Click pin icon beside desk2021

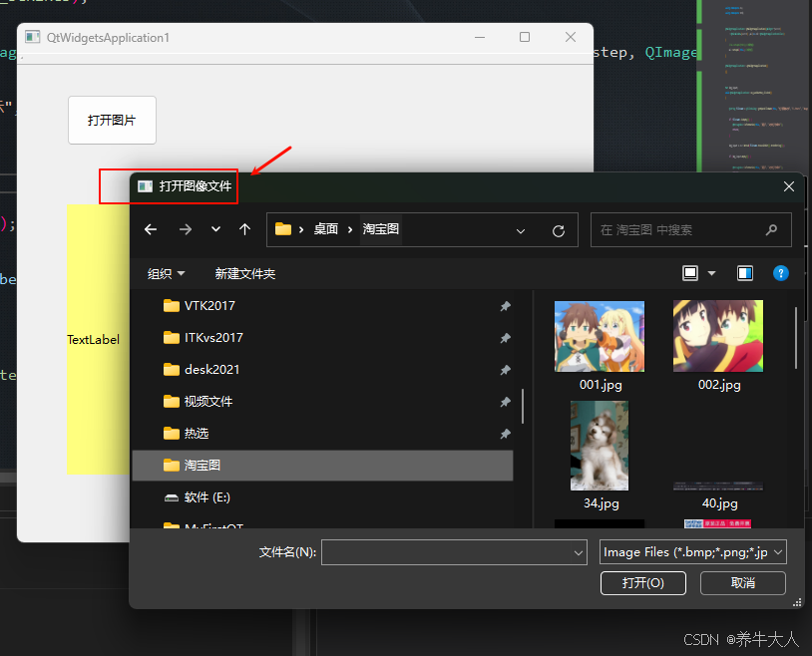tap(506, 370)
